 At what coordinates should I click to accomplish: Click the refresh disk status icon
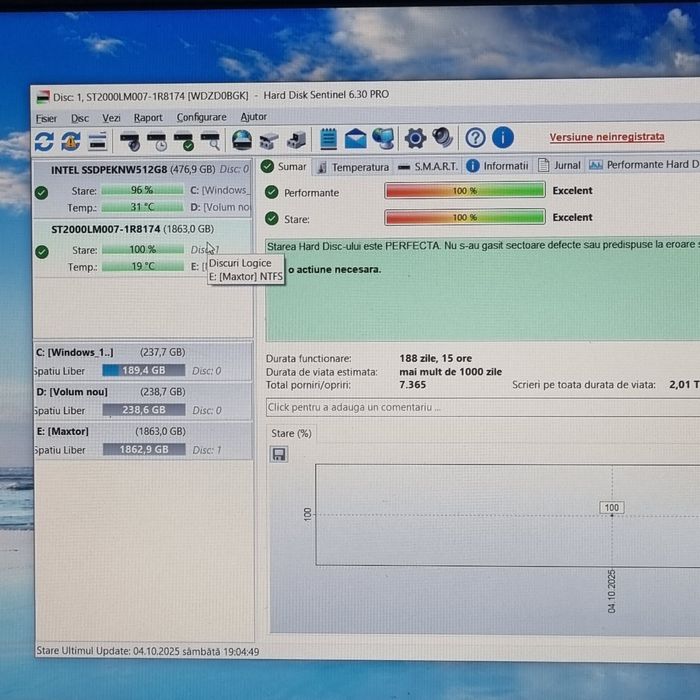(x=44, y=140)
